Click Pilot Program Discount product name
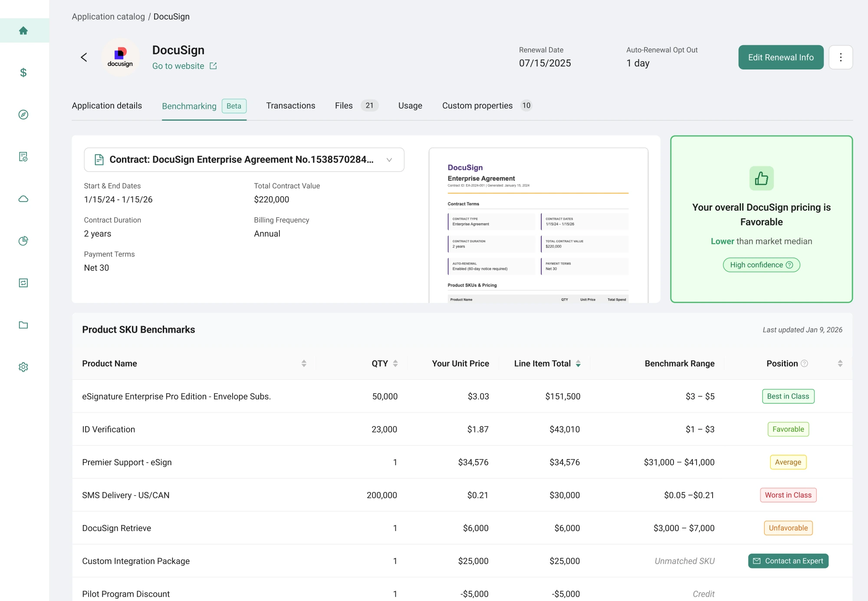 click(x=126, y=594)
